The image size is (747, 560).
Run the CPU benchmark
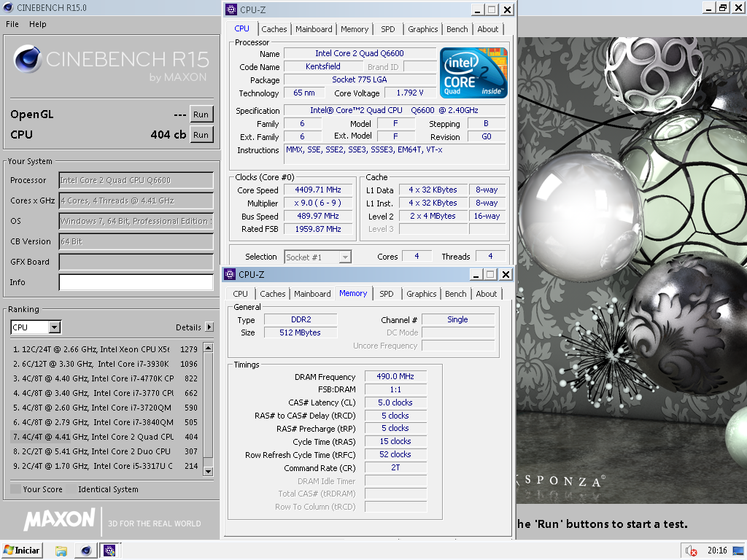(x=201, y=135)
